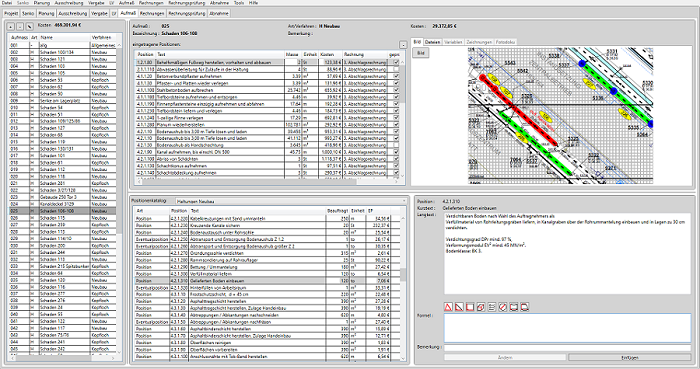Open the Positionenkatalog dropdown Haltungen Neubau

[291, 201]
